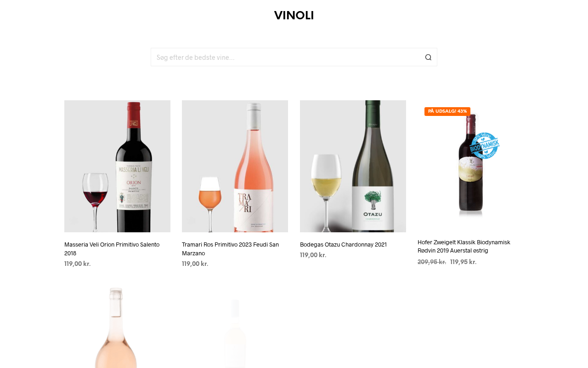Open Hofer Zweigelt Klassik Biodynamisk Rødvin link
Viewport: 588px width, 368px height.
click(x=464, y=247)
